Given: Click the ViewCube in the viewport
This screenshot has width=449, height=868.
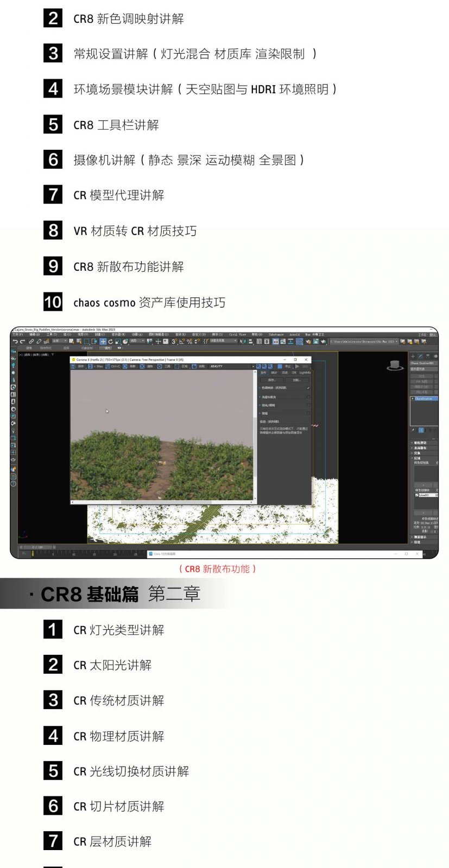Looking at the screenshot, I should pyautogui.click(x=395, y=366).
